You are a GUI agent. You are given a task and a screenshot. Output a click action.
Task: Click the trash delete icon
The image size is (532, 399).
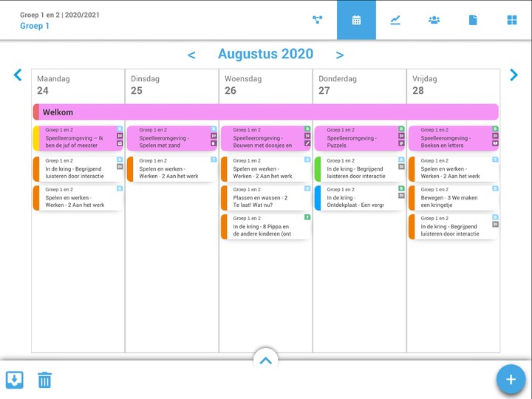[x=45, y=380]
